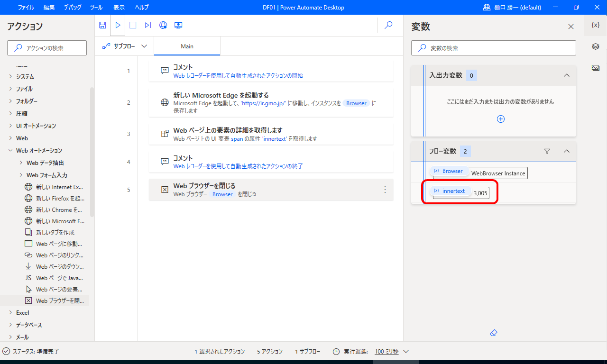
Task: Close the 変数 variables panel
Action: click(x=571, y=27)
